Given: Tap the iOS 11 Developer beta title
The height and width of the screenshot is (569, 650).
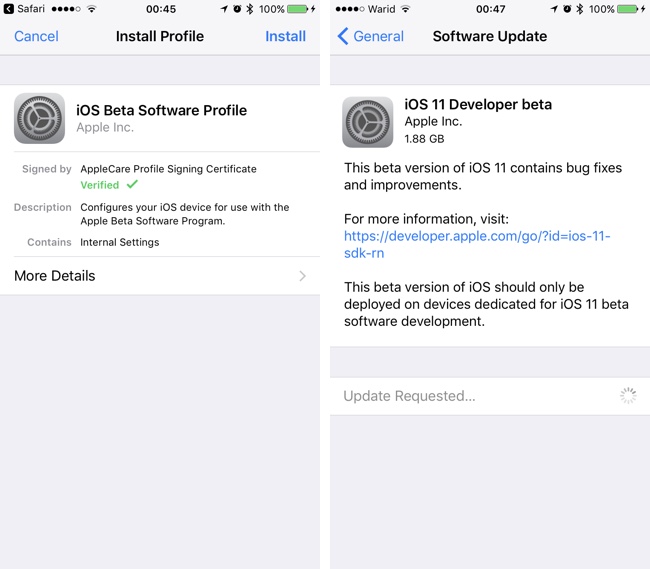Looking at the screenshot, I should pos(478,104).
